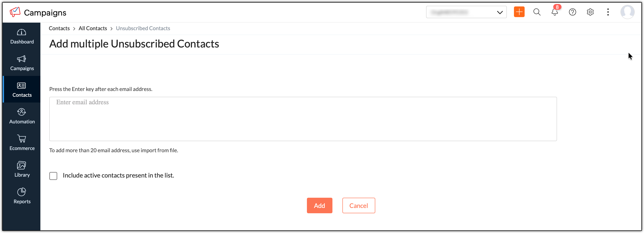Focus the Enter email address field
The height and width of the screenshot is (233, 644).
pos(303,119)
